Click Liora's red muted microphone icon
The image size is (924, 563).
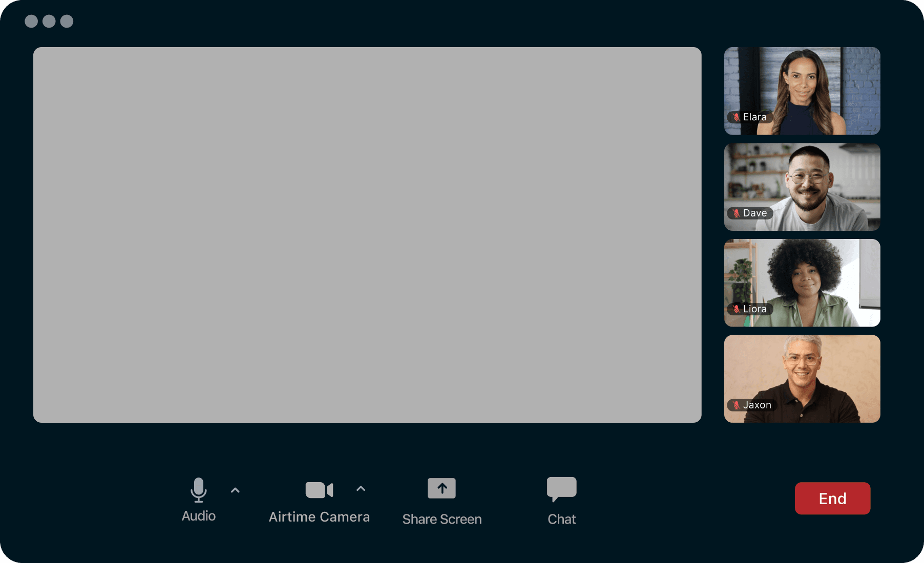[x=736, y=309]
